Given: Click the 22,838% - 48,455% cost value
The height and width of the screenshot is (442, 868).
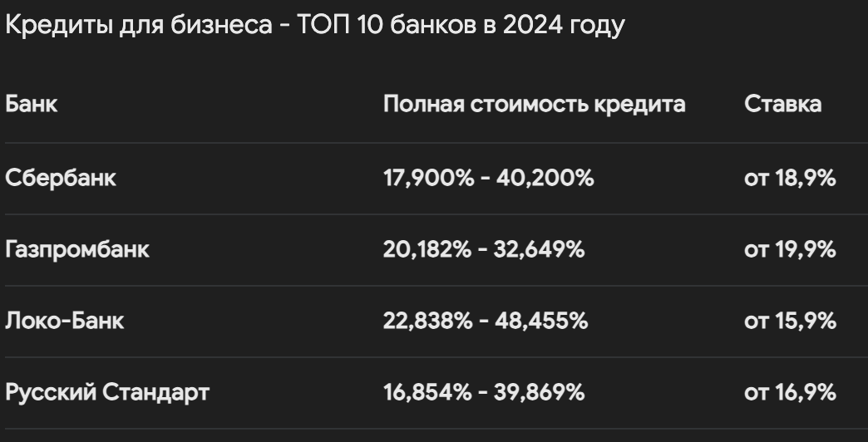Looking at the screenshot, I should point(486,322).
